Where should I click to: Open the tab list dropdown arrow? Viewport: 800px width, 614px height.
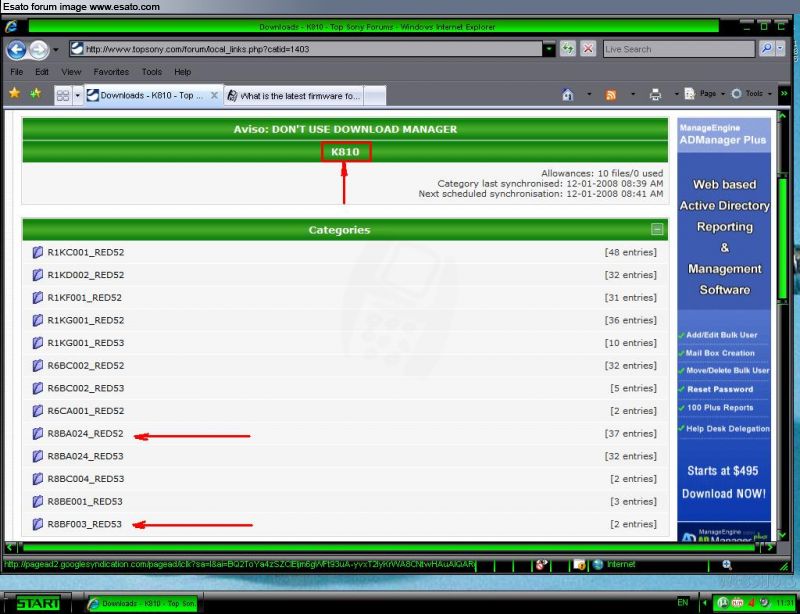click(78, 95)
